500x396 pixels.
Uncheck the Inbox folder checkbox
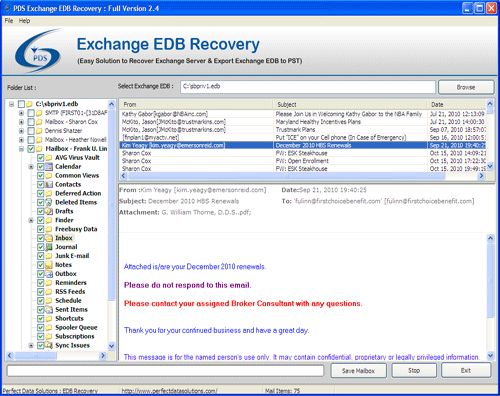pyautogui.click(x=41, y=238)
